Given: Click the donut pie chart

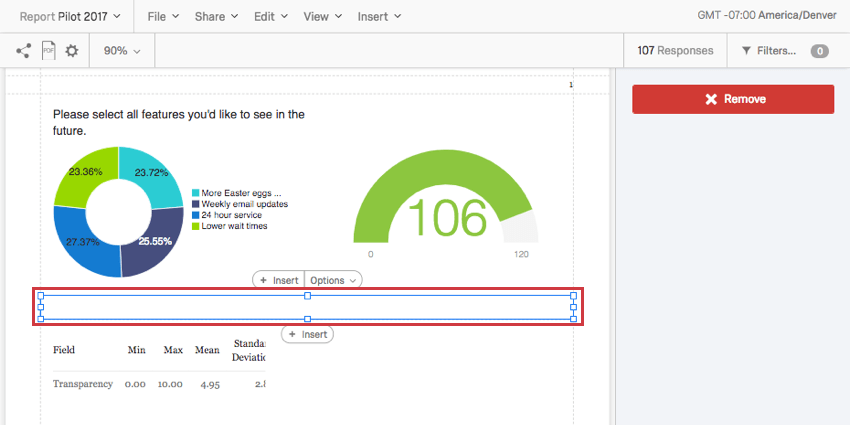Looking at the screenshot, I should [119, 211].
